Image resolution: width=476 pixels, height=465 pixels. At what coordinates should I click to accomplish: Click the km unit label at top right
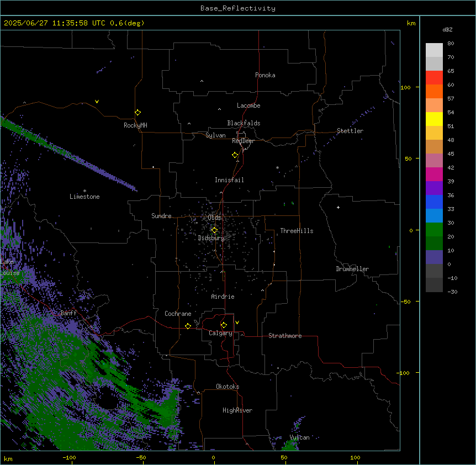411,23
